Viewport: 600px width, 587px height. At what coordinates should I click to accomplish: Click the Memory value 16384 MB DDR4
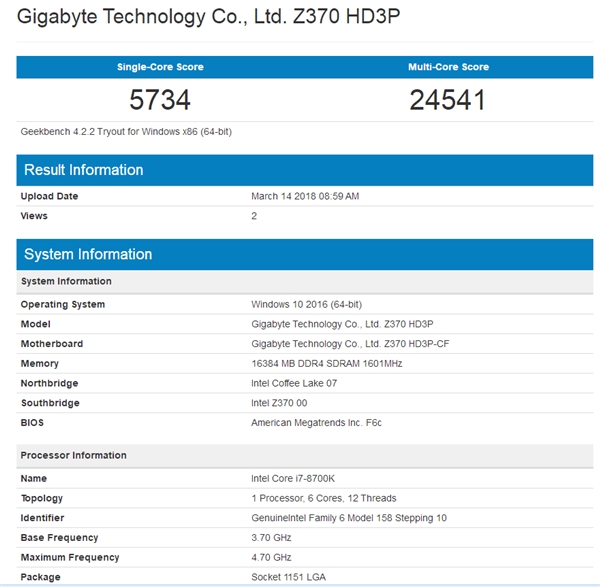(326, 364)
